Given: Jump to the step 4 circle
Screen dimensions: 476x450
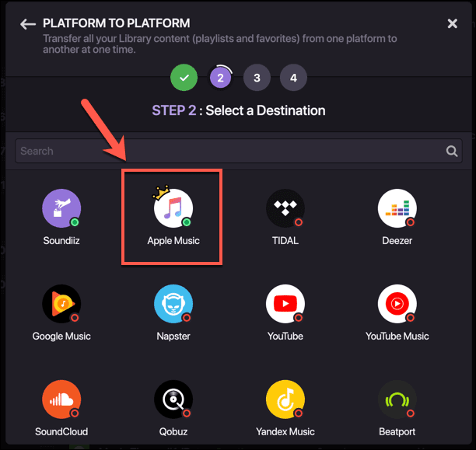Looking at the screenshot, I should 293,78.
